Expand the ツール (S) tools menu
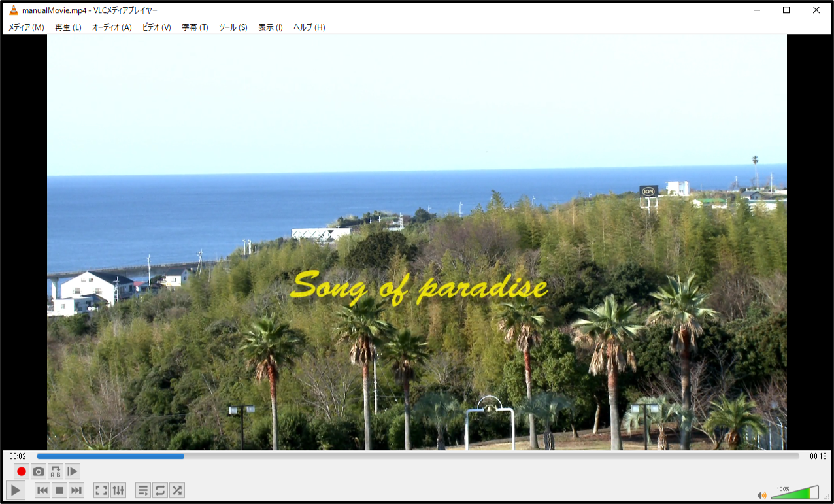834x504 pixels. 233,27
